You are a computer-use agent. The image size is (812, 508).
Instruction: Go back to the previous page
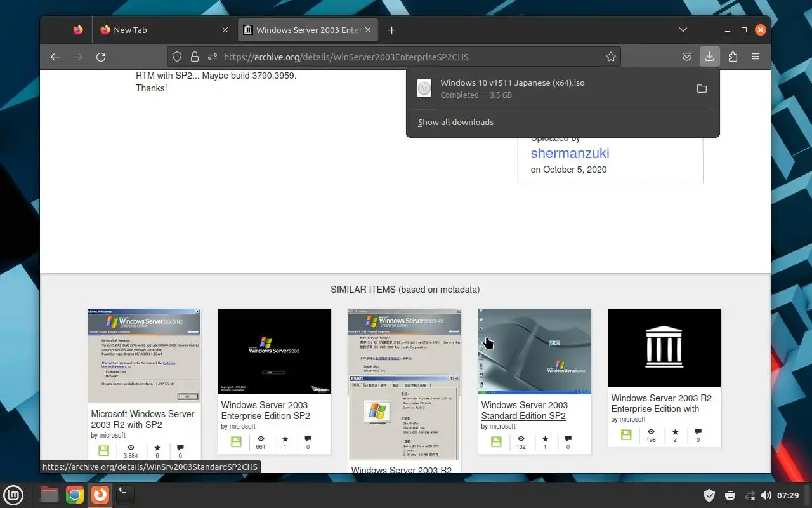tap(55, 57)
